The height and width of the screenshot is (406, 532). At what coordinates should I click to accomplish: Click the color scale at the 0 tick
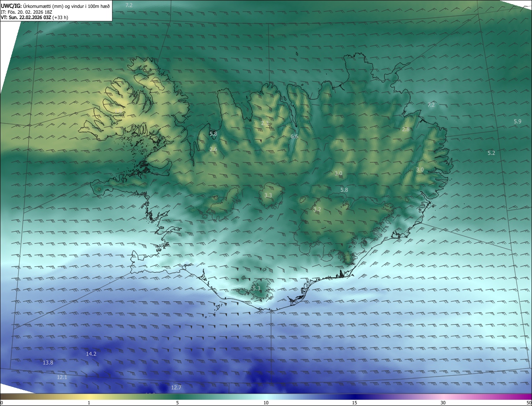point(1,403)
